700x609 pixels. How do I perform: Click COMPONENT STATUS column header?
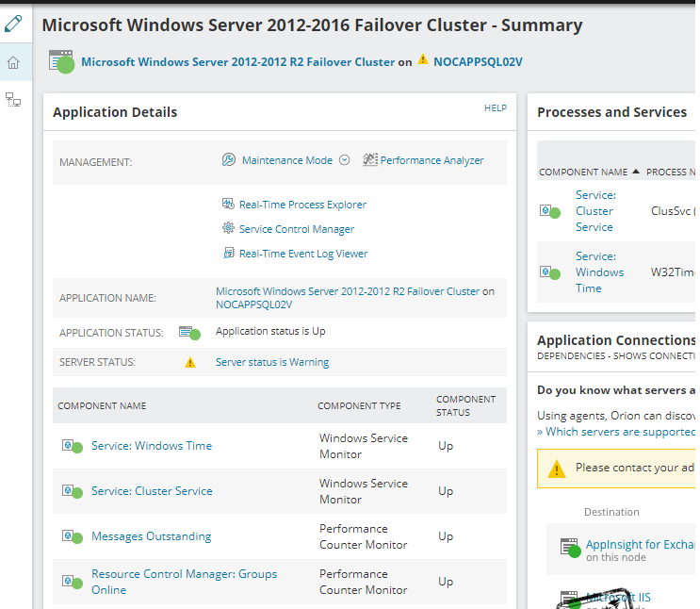pos(465,405)
